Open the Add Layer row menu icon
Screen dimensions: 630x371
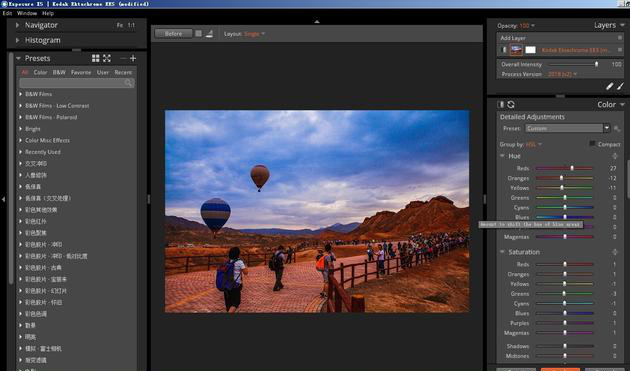coord(620,37)
